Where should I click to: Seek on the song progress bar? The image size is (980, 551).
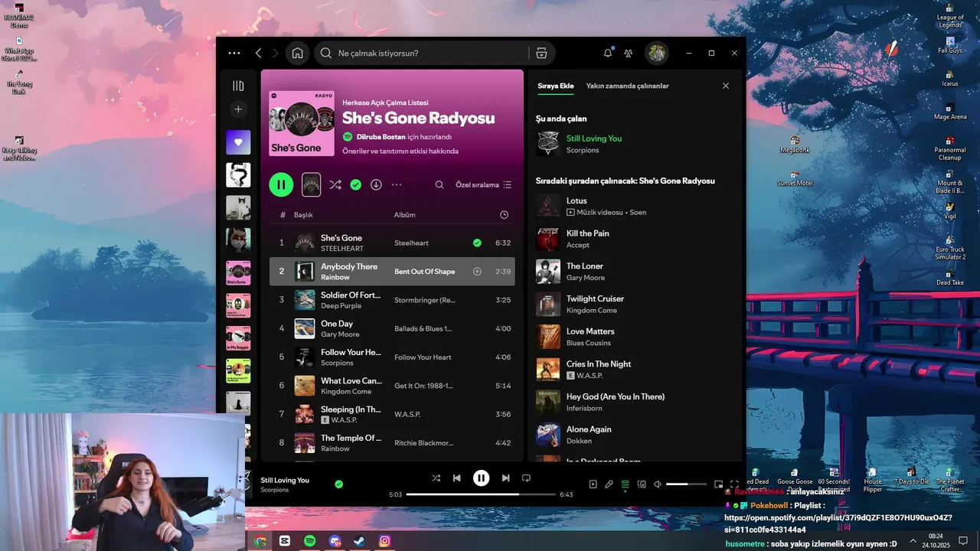481,494
